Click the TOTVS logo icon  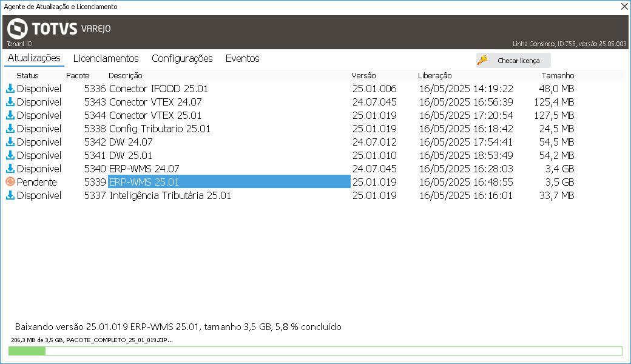(18, 29)
